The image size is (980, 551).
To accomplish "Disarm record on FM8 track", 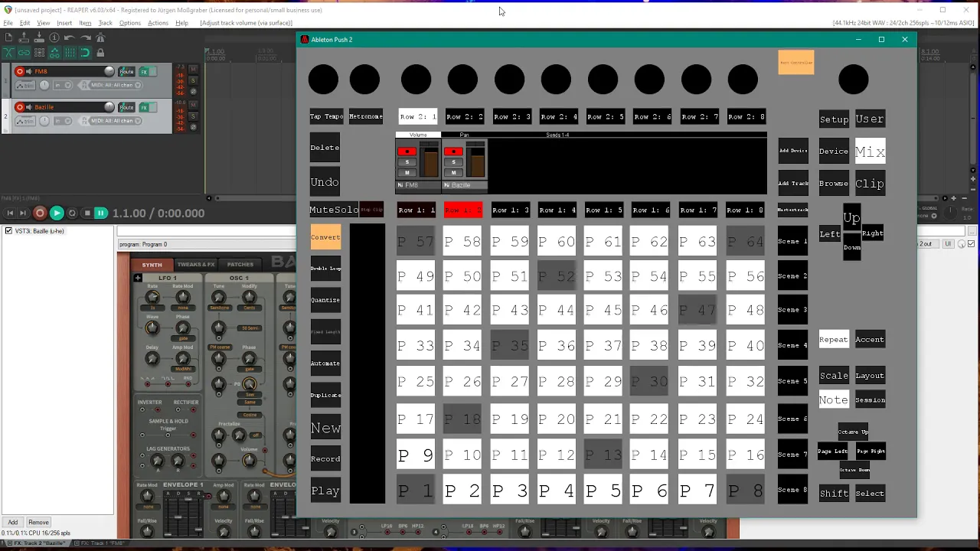I will coord(20,71).
